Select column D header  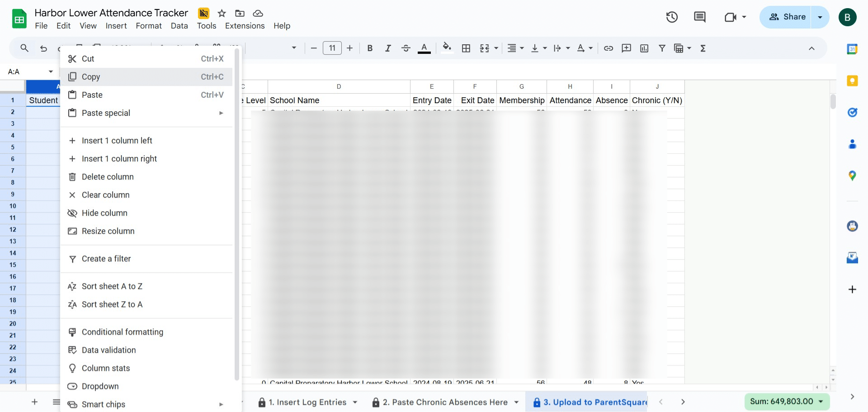click(x=339, y=86)
